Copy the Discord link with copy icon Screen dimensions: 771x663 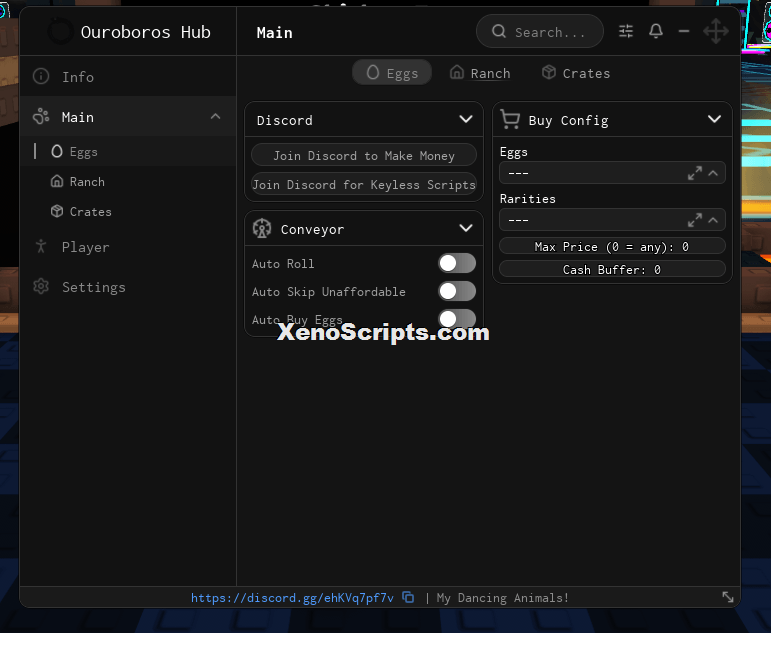point(408,597)
